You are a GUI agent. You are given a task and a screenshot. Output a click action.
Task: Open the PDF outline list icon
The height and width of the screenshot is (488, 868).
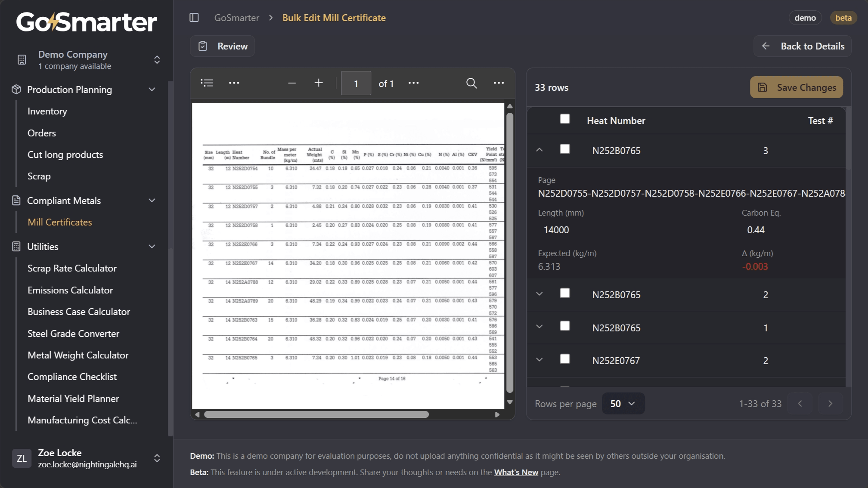(x=207, y=83)
